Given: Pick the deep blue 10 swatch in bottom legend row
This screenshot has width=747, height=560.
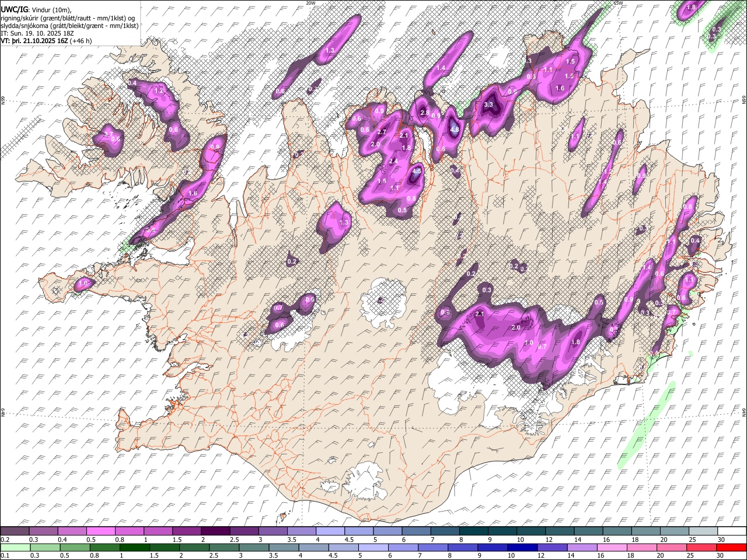Looking at the screenshot, I should (x=522, y=548).
